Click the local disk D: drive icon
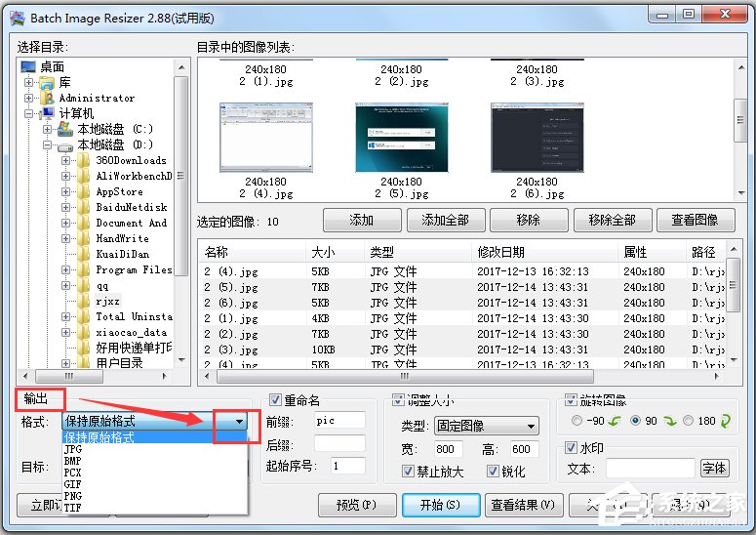Image resolution: width=756 pixels, height=535 pixels. click(65, 144)
